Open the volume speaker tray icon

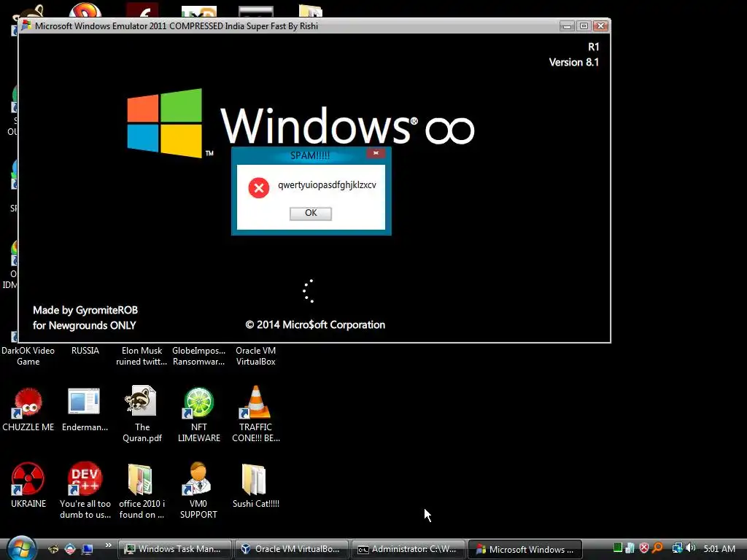click(x=691, y=548)
